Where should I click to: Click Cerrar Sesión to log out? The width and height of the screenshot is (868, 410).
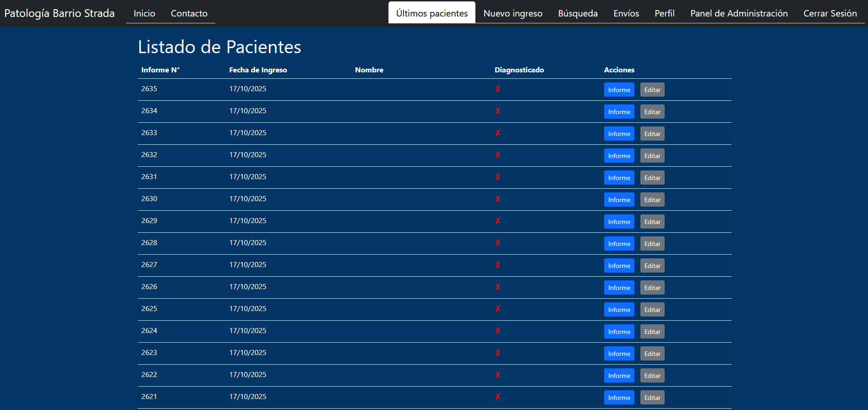(x=830, y=13)
